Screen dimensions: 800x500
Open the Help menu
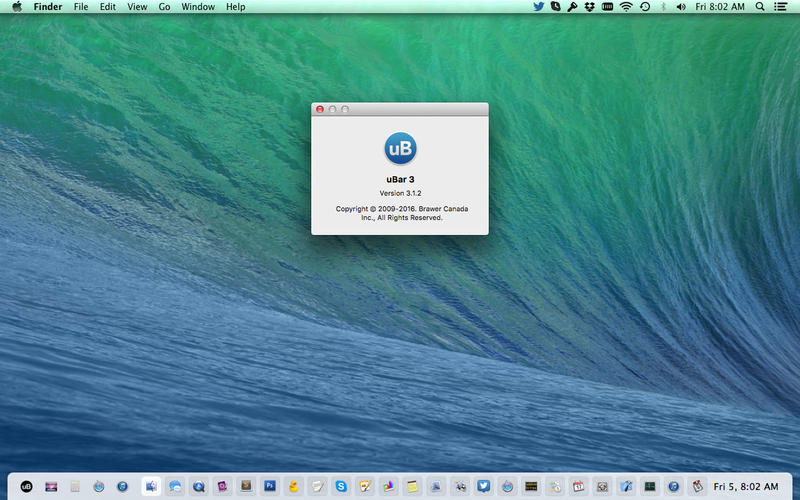click(236, 7)
